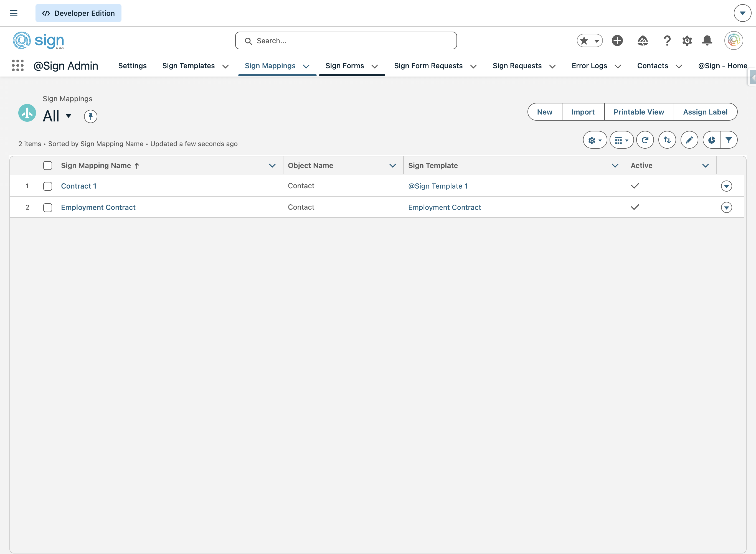This screenshot has width=756, height=554.
Task: Check the Contract 1 row checkbox
Action: click(x=48, y=186)
